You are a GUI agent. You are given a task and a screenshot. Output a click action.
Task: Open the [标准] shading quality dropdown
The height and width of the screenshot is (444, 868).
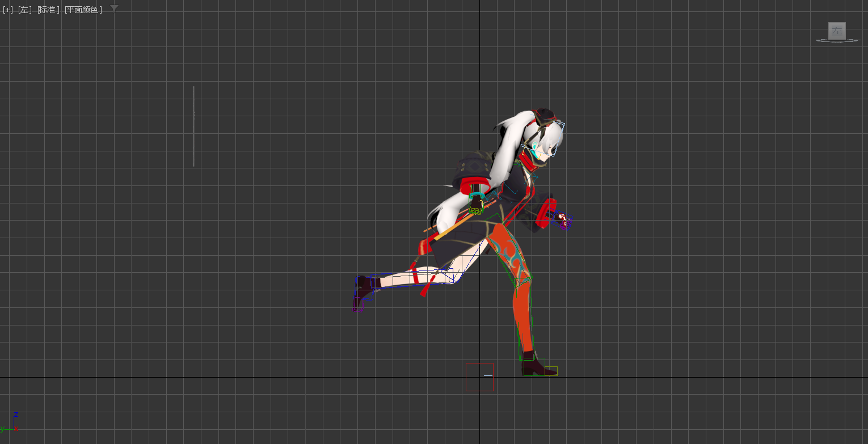pyautogui.click(x=48, y=10)
